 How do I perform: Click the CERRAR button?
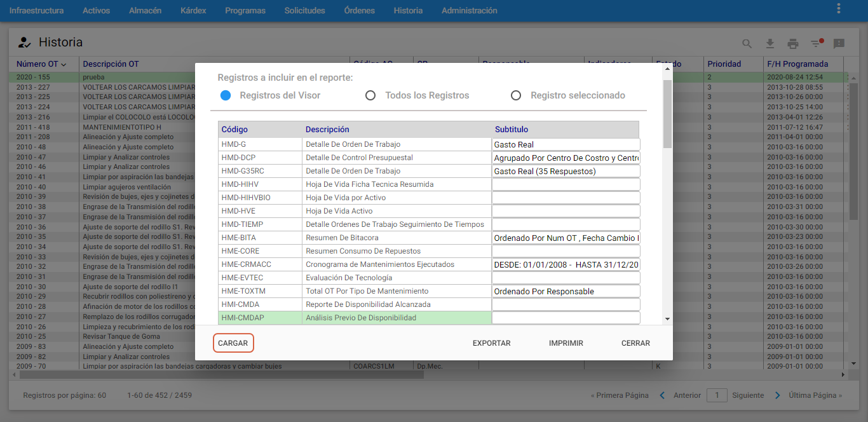point(635,343)
